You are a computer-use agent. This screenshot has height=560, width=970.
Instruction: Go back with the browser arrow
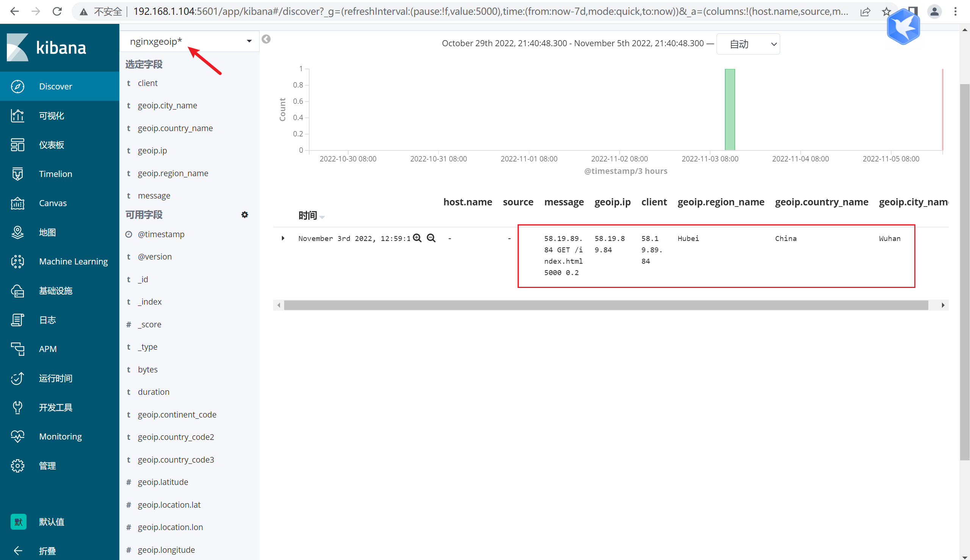tap(15, 11)
